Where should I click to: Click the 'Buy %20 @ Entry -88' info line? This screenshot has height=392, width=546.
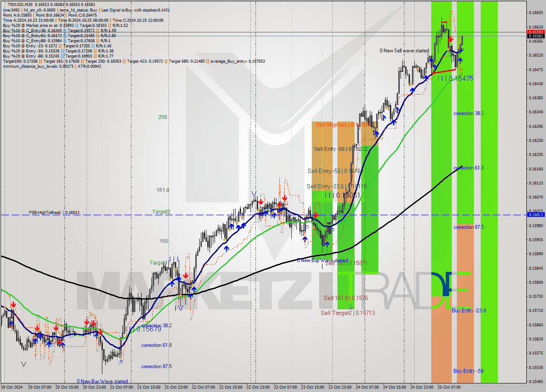pos(58,56)
